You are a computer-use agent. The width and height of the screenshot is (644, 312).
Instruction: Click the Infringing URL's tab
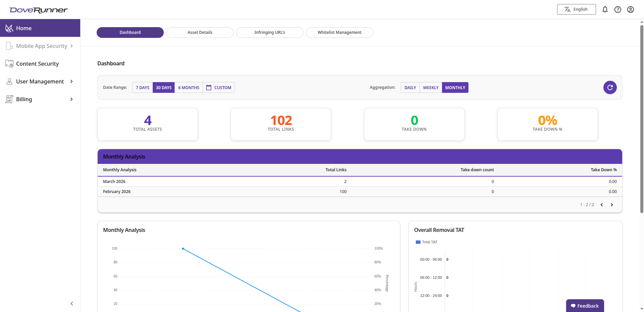pyautogui.click(x=269, y=32)
